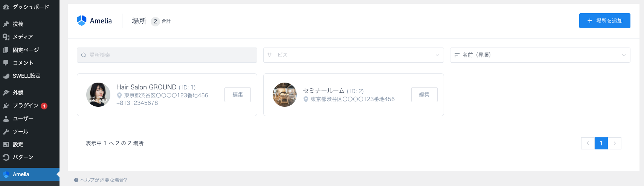Expand the 名前 (昇順) sort dropdown

pyautogui.click(x=540, y=55)
